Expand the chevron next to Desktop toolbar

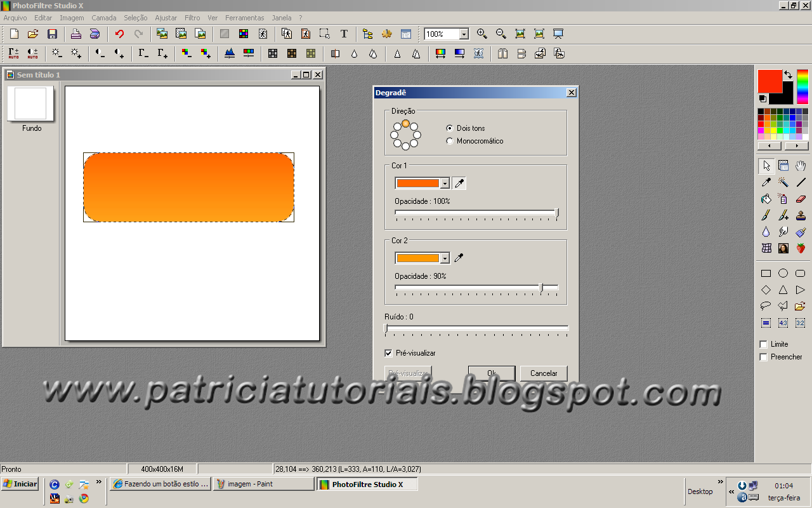(x=721, y=482)
